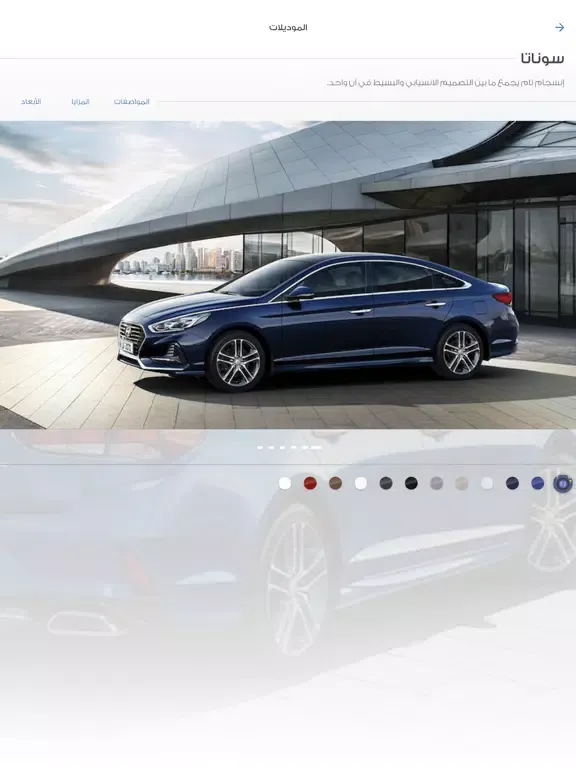Click the Sonata description line starting إنسجام تام
Viewport: 576px width, 768px height.
445,82
